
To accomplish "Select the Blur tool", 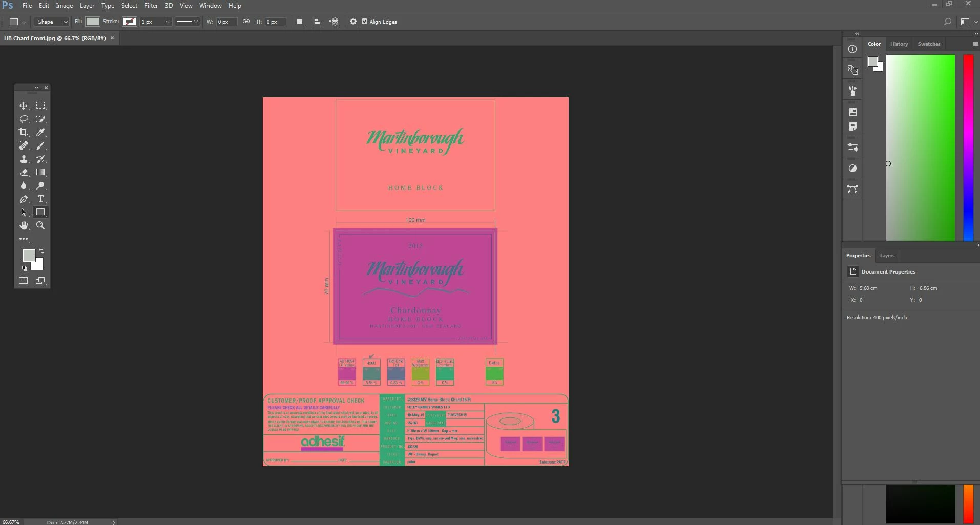I will click(24, 185).
